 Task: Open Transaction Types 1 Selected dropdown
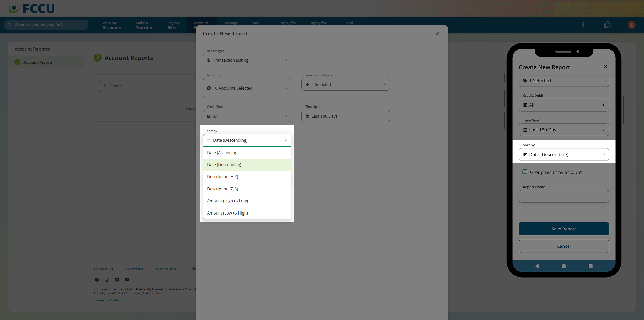coord(346,84)
